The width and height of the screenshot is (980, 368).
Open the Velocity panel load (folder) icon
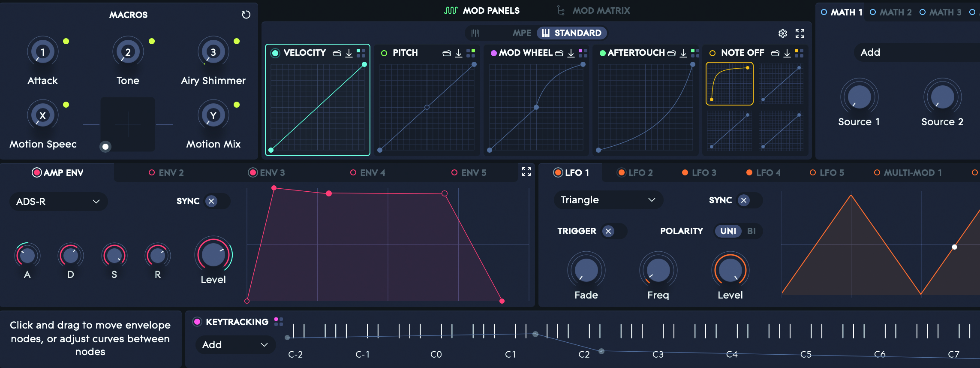pyautogui.click(x=337, y=53)
